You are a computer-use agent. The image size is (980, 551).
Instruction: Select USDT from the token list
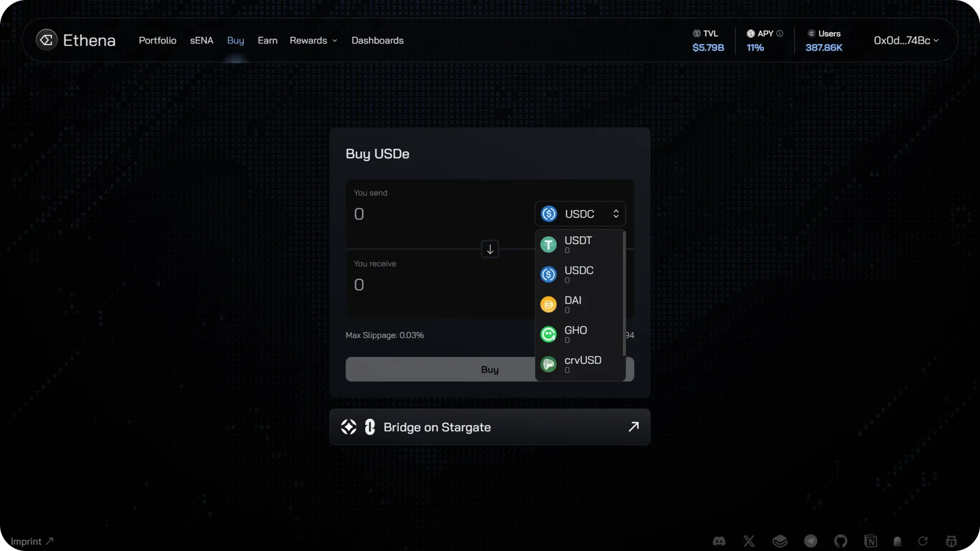579,245
